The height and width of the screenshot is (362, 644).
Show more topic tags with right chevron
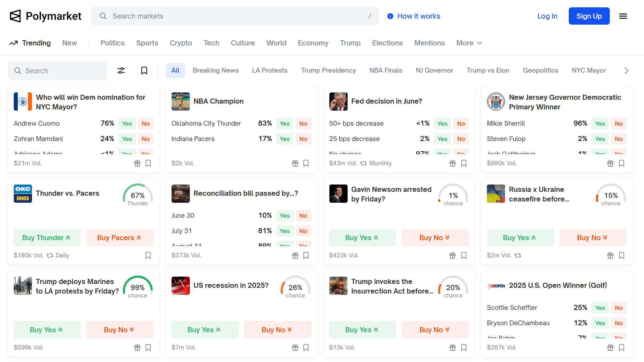point(626,71)
